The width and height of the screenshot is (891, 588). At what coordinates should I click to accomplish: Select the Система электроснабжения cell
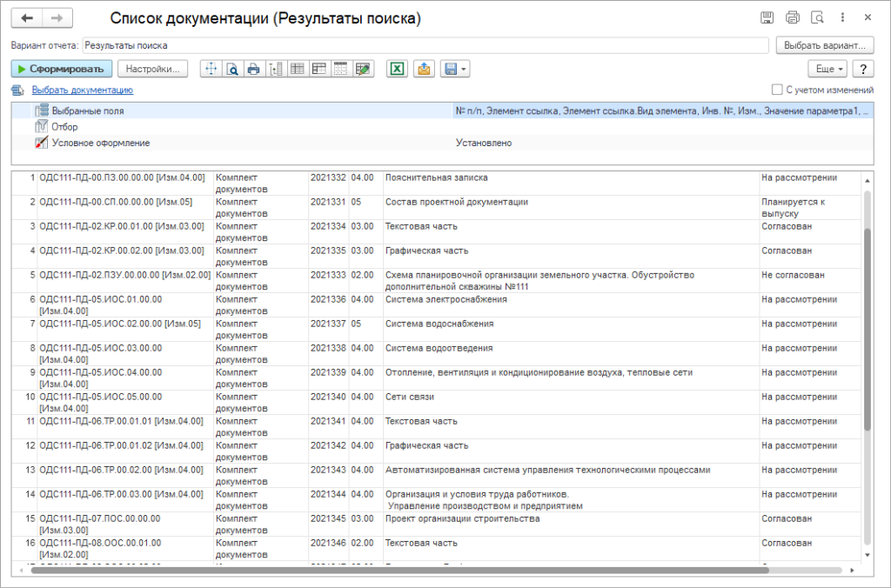click(571, 305)
